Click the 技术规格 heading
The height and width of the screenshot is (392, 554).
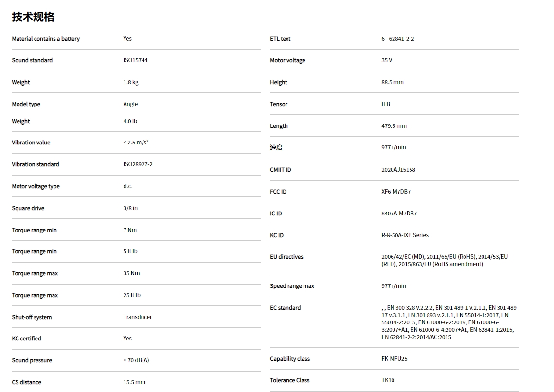tap(33, 17)
